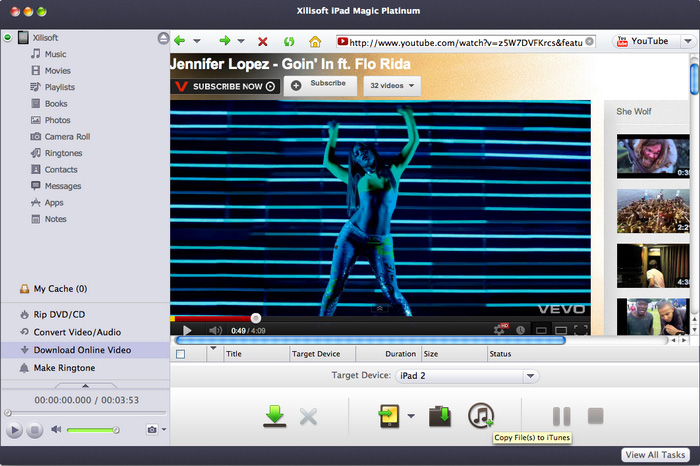Toggle the select-all checkbox in task list
This screenshot has height=466, width=700.
tap(180, 353)
